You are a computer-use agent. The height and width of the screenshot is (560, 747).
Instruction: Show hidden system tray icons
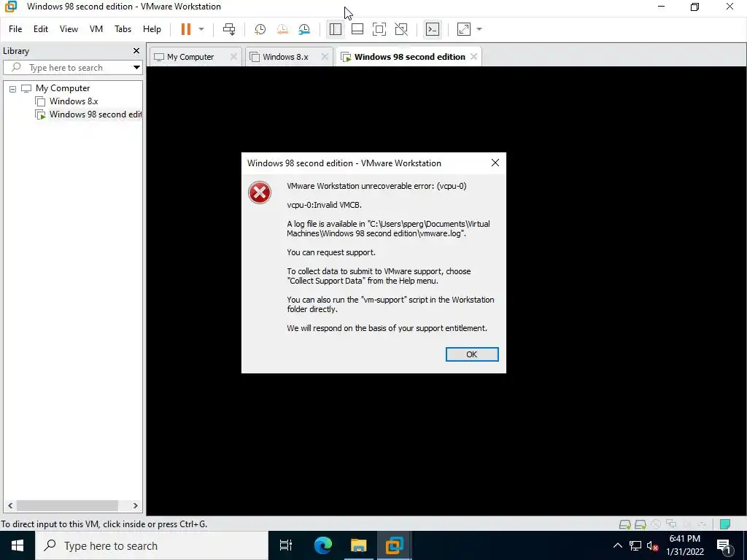point(617,545)
